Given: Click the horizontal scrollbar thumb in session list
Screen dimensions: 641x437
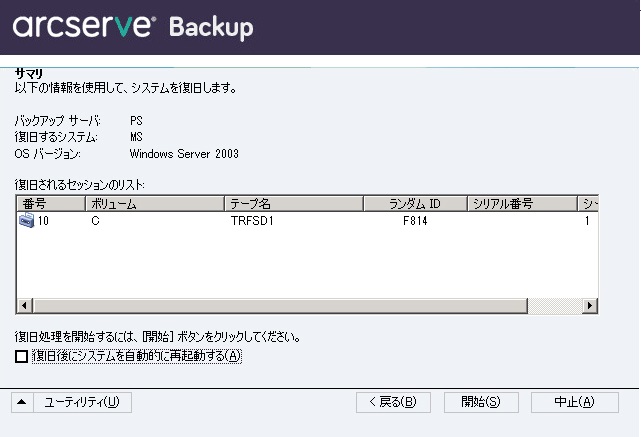Looking at the screenshot, I should pos(280,305).
